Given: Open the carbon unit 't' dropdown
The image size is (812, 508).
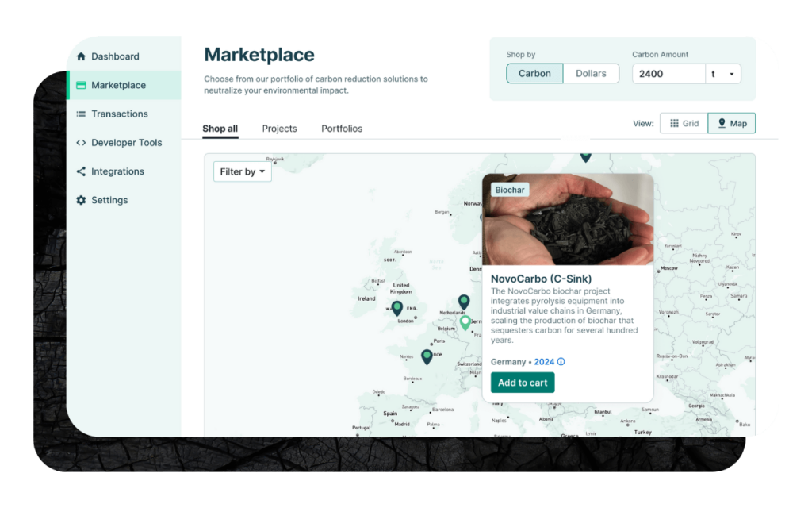Looking at the screenshot, I should (x=723, y=74).
